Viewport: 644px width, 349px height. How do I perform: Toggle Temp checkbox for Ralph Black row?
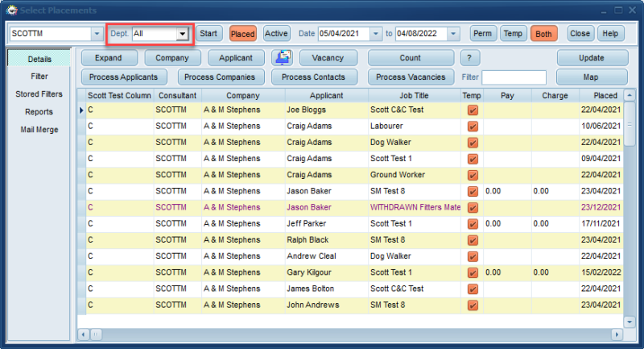pos(473,240)
